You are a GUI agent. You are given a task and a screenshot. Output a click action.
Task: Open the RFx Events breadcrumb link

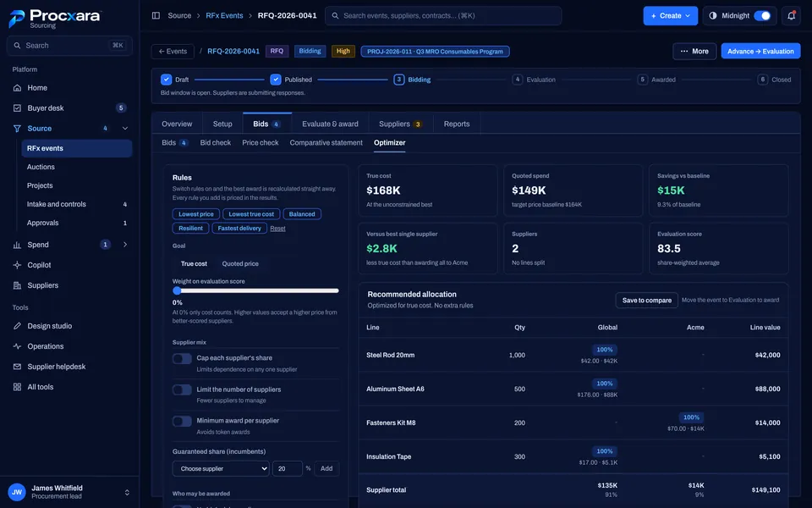coord(224,15)
